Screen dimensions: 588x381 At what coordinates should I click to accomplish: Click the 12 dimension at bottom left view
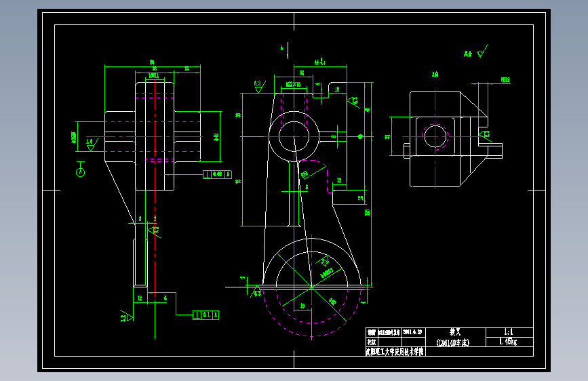(x=140, y=298)
